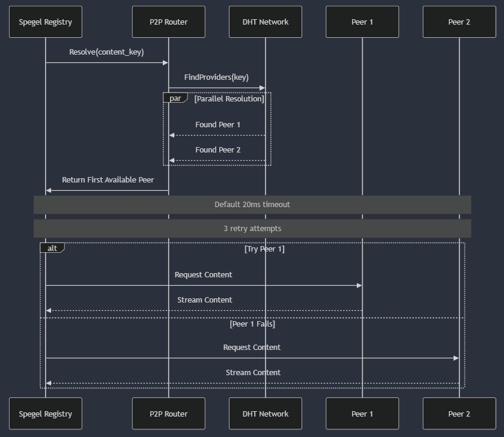Viewport: 504px width, 437px height.
Task: Click the top Spegel Registry participant box
Action: click(46, 22)
